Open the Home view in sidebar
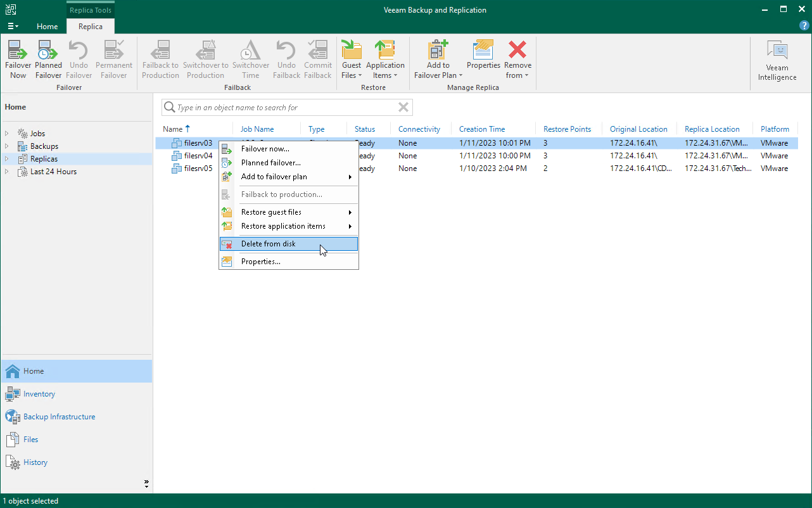The width and height of the screenshot is (812, 508). pyautogui.click(x=76, y=371)
